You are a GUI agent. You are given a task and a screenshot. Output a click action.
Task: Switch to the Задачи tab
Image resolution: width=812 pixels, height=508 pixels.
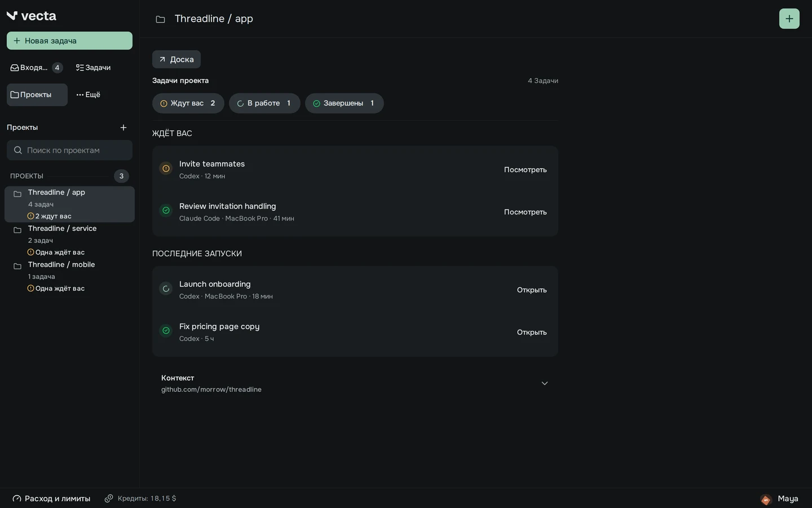coord(94,68)
